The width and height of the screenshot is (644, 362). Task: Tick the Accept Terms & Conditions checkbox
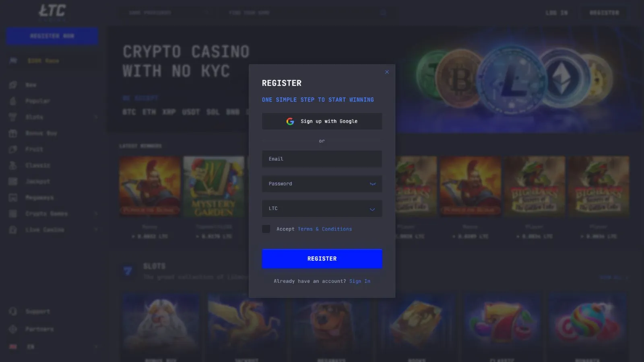point(266,229)
